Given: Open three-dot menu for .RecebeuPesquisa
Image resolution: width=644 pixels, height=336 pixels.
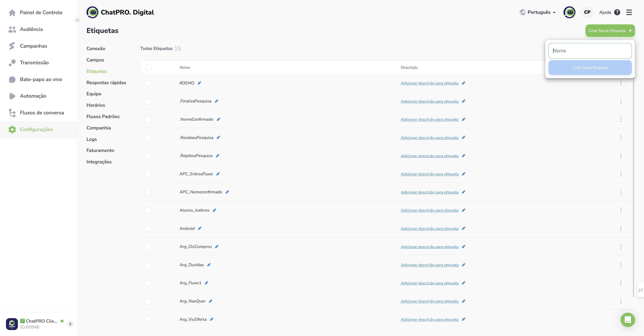Looking at the screenshot, I should (x=621, y=138).
